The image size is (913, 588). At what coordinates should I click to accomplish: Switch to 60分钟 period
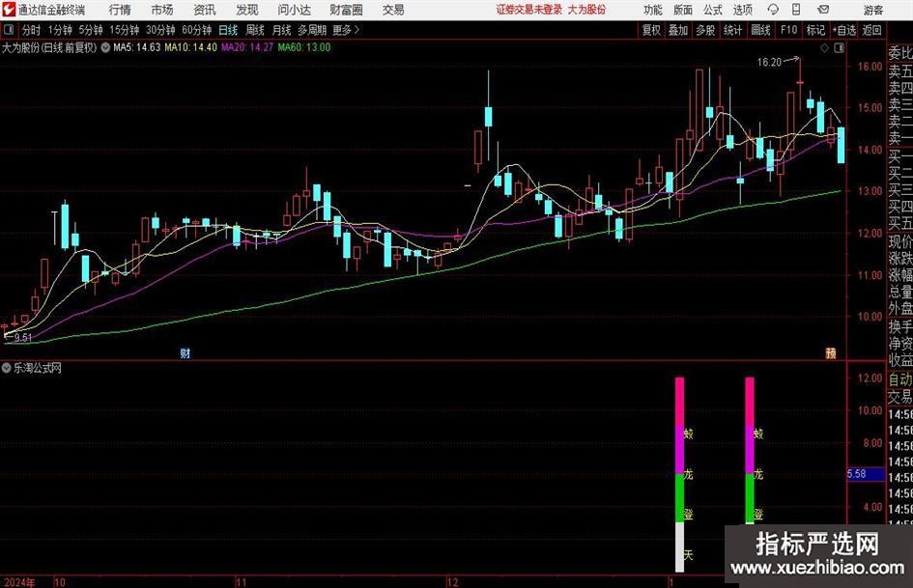(197, 30)
